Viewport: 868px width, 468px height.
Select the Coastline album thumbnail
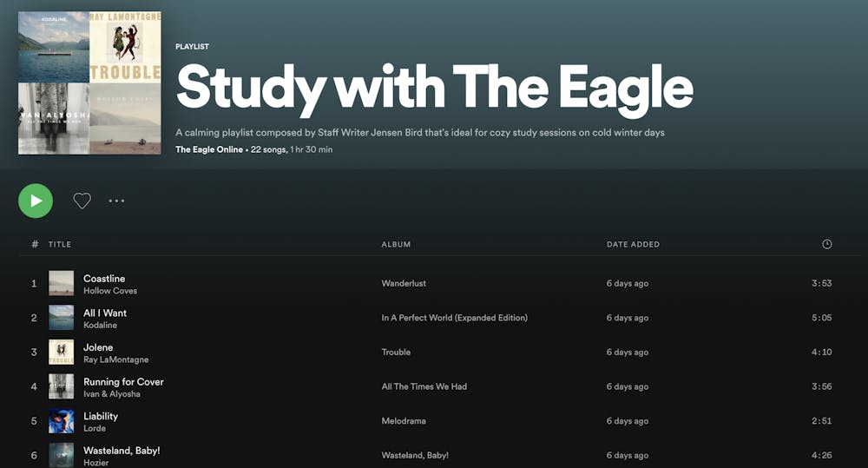[61, 283]
